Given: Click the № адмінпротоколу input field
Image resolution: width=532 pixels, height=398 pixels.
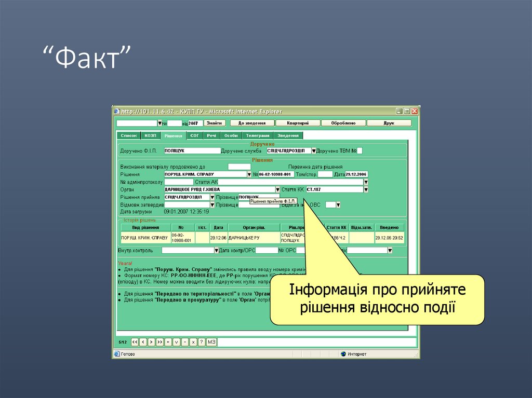Looking at the screenshot, I should (179, 182).
